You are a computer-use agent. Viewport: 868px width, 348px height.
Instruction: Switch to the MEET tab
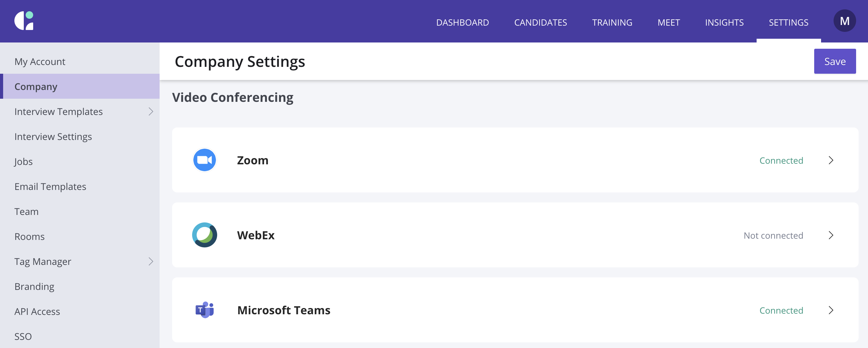(668, 22)
